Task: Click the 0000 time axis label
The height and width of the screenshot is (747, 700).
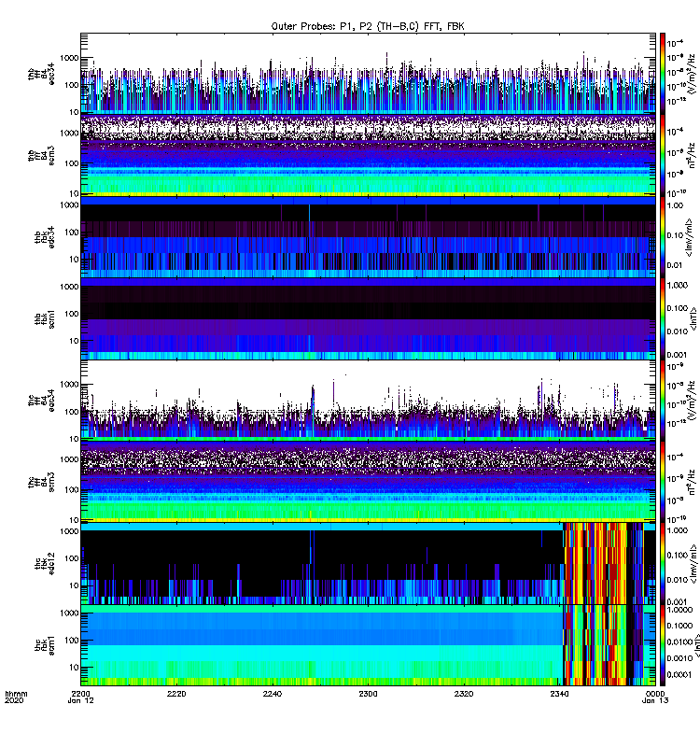Action: (655, 694)
